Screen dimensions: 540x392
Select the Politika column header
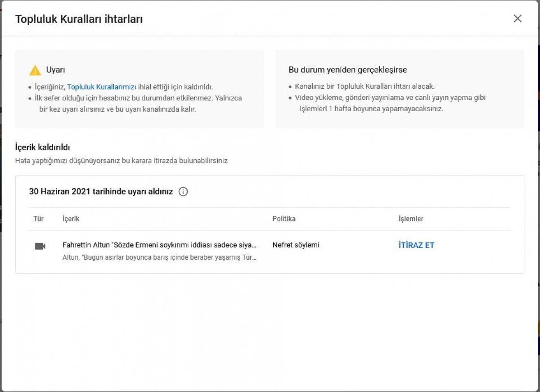[284, 219]
